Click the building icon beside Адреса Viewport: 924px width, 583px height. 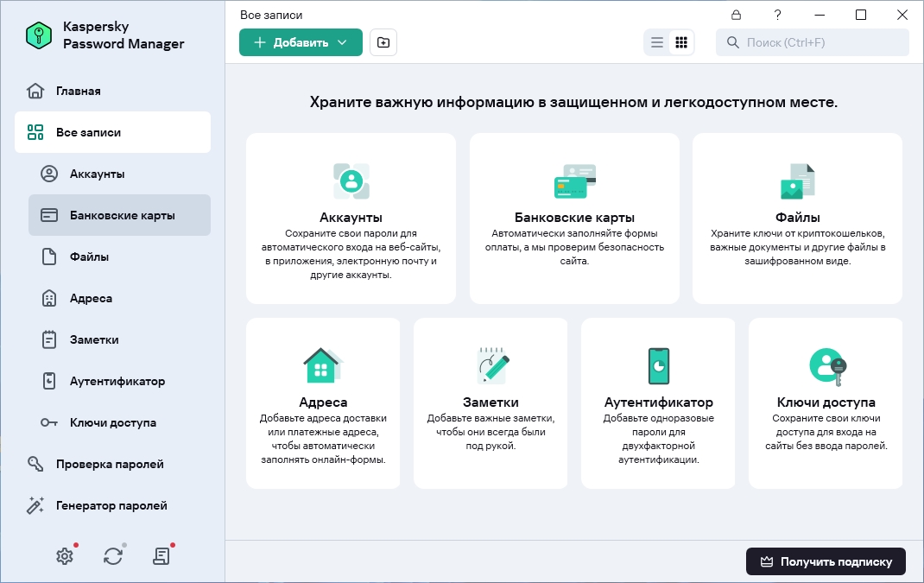coord(49,298)
